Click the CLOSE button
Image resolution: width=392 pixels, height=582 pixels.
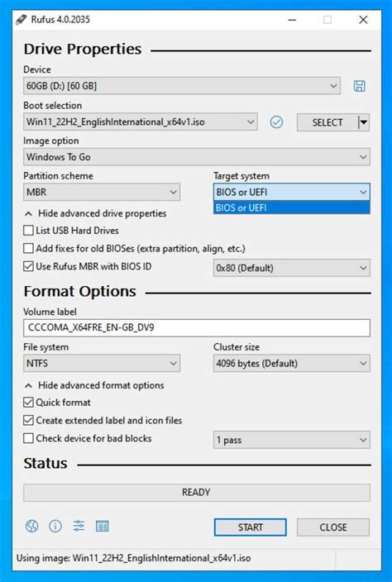point(333,527)
